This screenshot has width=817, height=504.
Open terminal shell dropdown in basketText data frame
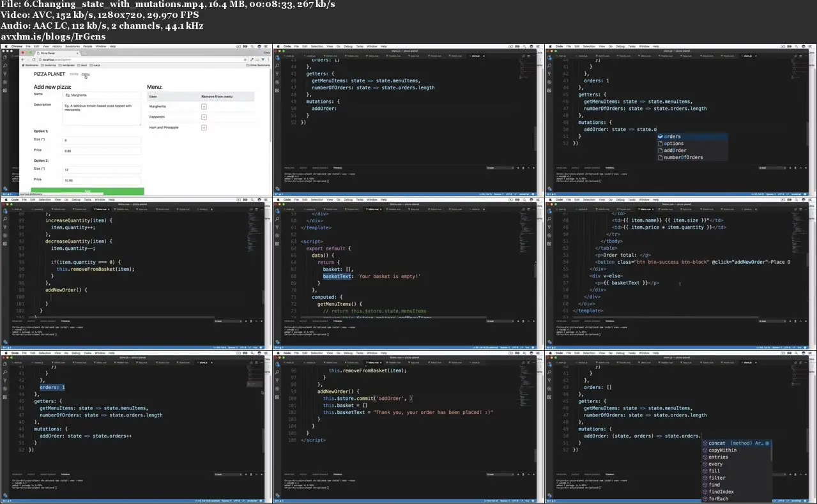click(499, 321)
